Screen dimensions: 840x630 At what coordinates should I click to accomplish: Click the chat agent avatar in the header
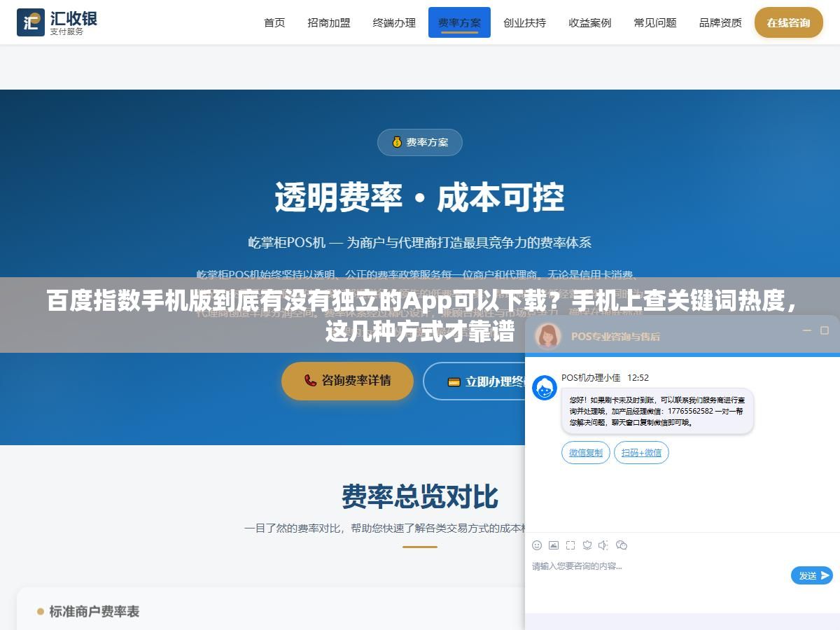tap(548, 336)
